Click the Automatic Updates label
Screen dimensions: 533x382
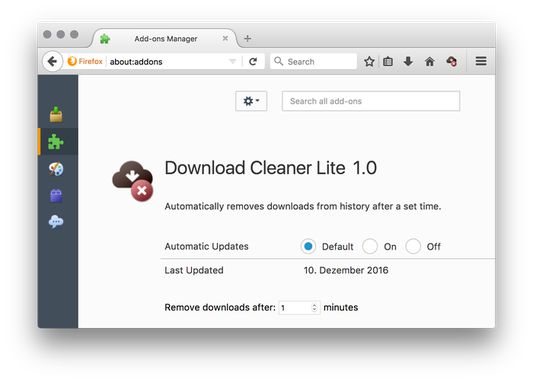tap(206, 246)
